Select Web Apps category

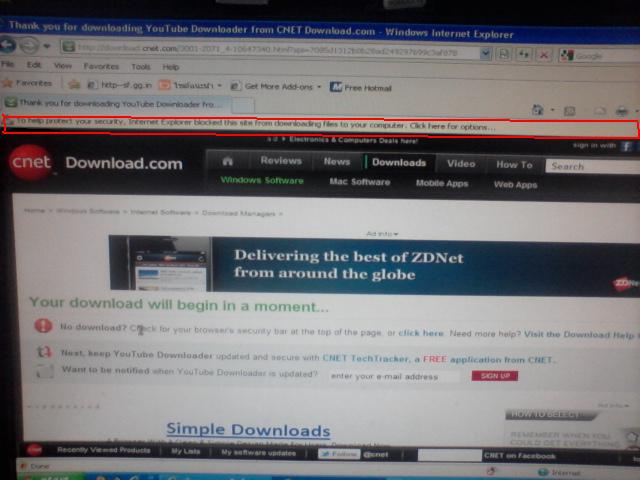coord(516,185)
